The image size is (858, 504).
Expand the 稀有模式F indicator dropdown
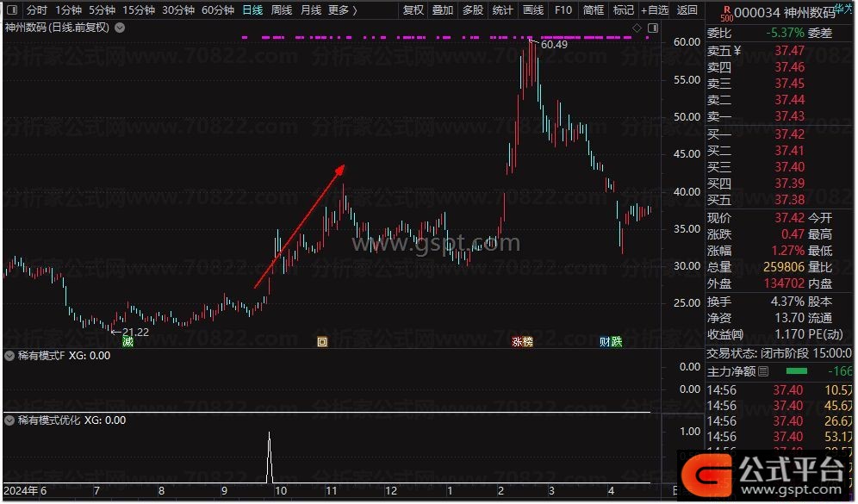[9, 356]
